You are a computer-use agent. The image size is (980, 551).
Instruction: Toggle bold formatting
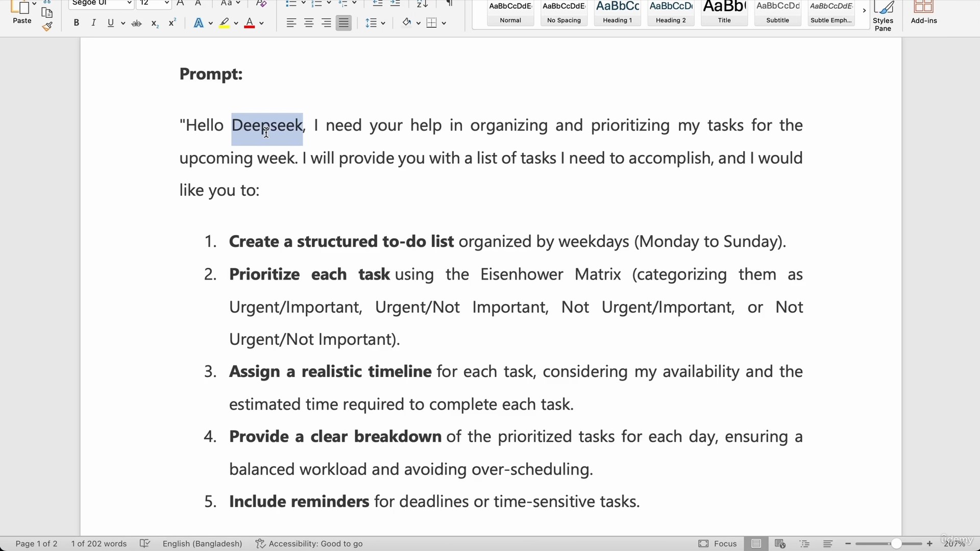click(x=76, y=23)
